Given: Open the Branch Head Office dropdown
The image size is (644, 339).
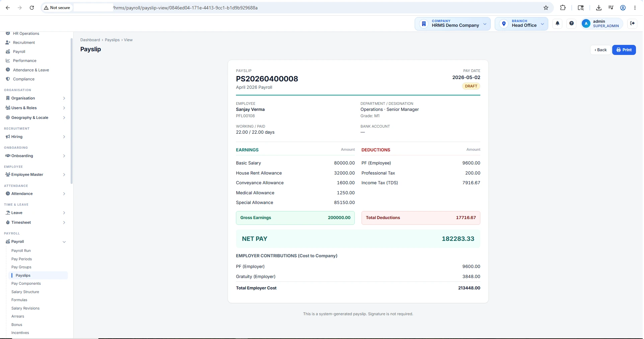Looking at the screenshot, I should (521, 24).
